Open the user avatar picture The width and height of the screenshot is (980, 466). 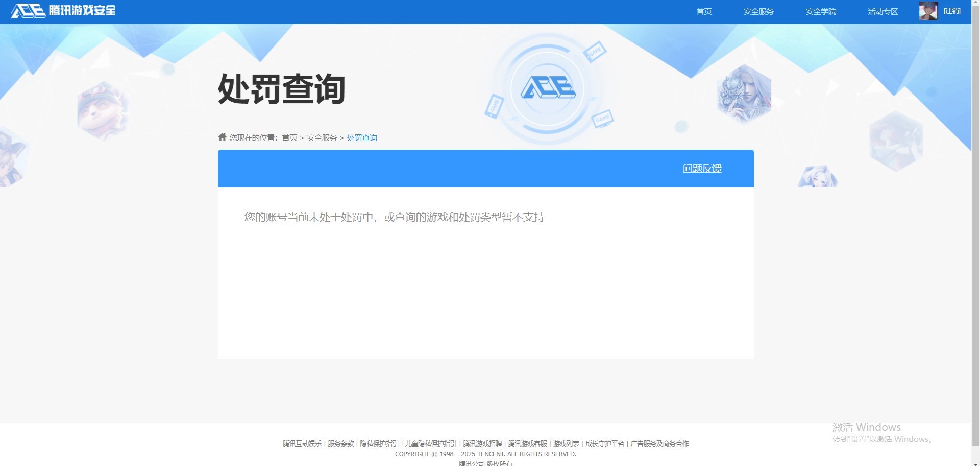pyautogui.click(x=928, y=11)
